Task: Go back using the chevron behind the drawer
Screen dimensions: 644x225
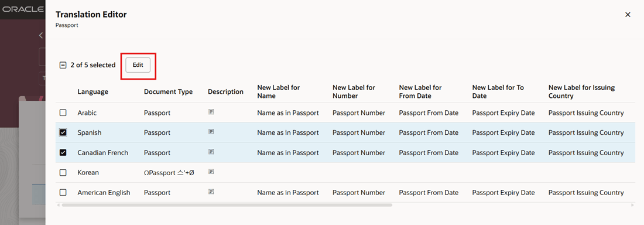Action: (41, 35)
